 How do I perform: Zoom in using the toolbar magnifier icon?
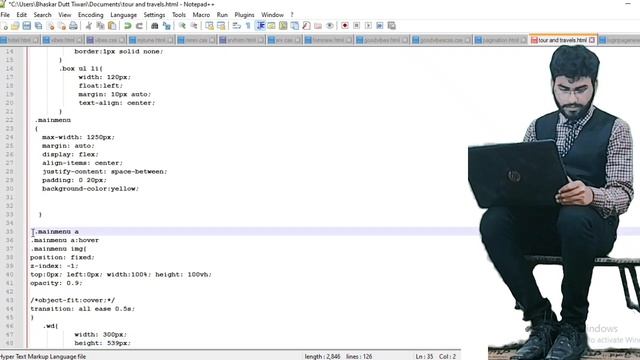(x=182, y=26)
